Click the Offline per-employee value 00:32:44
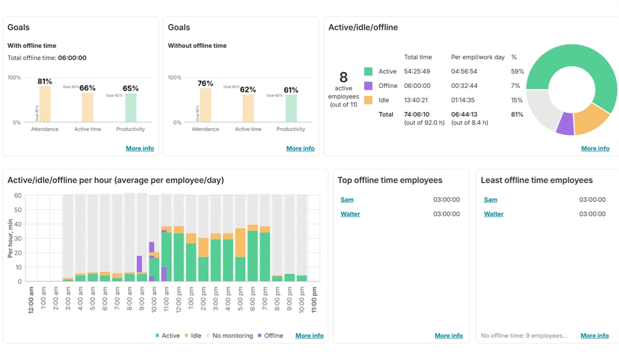 pyautogui.click(x=464, y=86)
